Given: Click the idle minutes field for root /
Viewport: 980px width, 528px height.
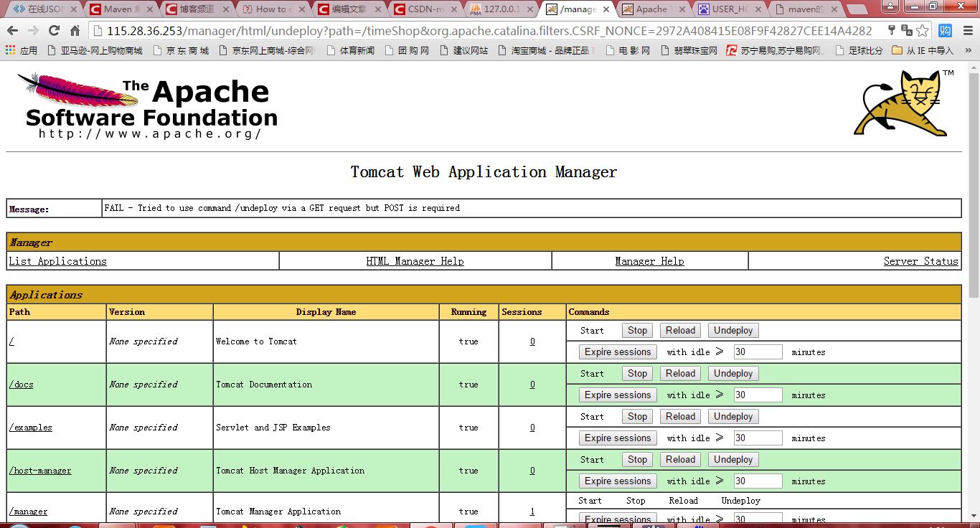Looking at the screenshot, I should tap(758, 352).
